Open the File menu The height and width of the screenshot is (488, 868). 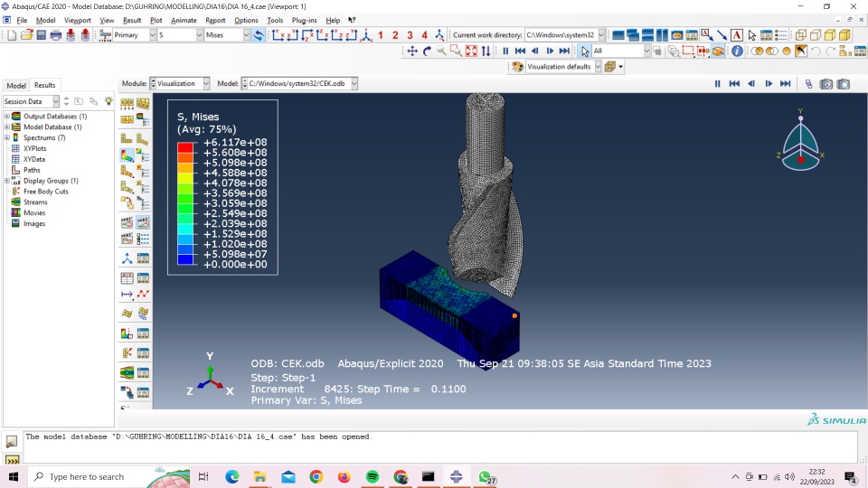coord(22,20)
